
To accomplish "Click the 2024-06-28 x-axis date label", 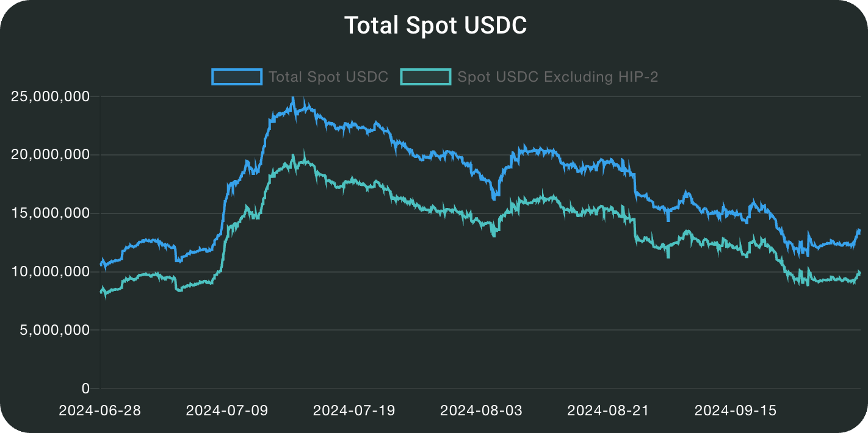I will point(99,410).
